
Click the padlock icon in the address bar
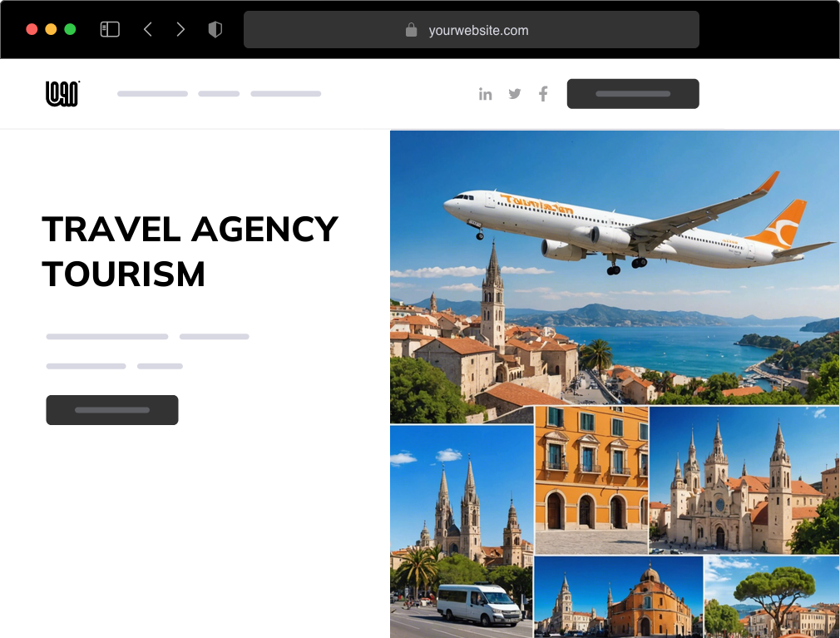tap(411, 30)
